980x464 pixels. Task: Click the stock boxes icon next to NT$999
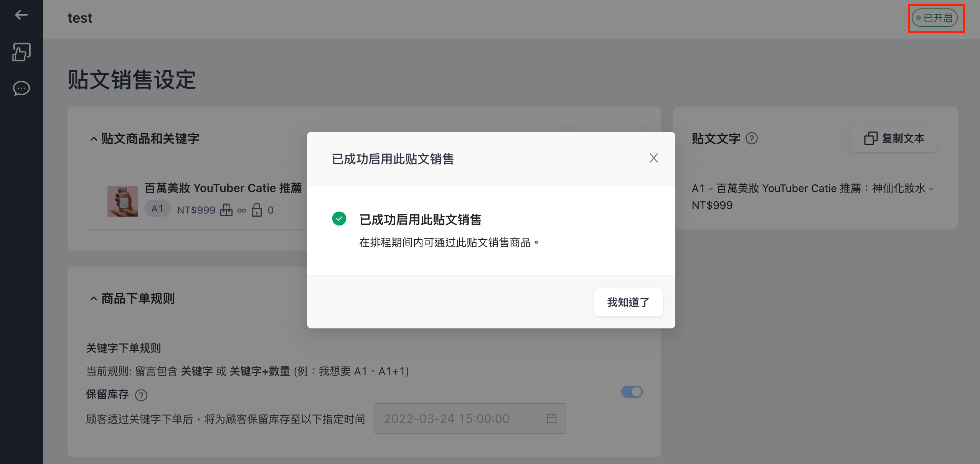click(x=226, y=210)
